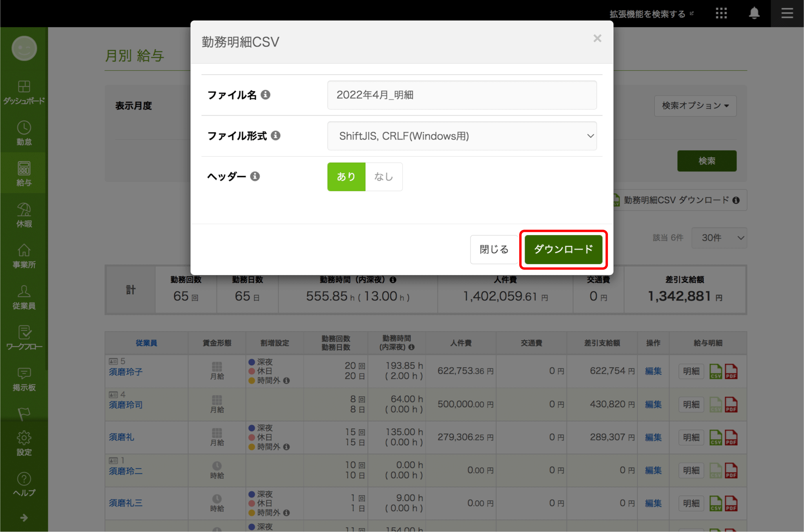The image size is (804, 532).
Task: Select the 勤怠 icon in the sidebar
Action: (24, 133)
